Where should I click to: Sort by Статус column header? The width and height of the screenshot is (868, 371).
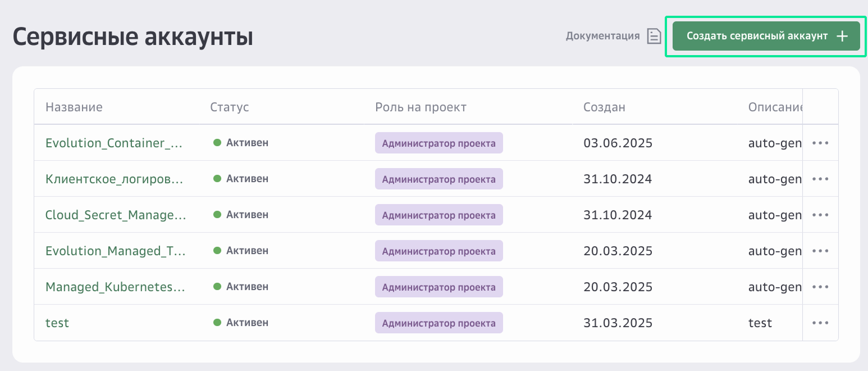tap(230, 107)
